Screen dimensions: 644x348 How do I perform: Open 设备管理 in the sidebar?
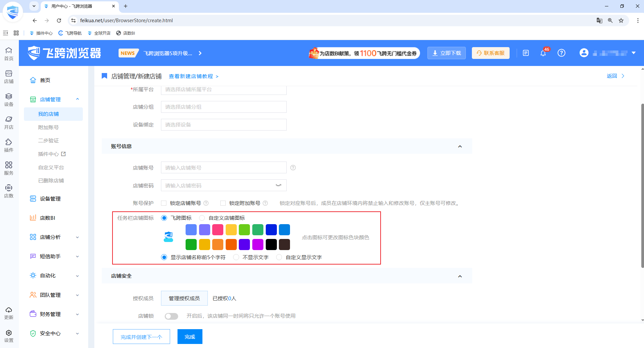click(x=50, y=199)
